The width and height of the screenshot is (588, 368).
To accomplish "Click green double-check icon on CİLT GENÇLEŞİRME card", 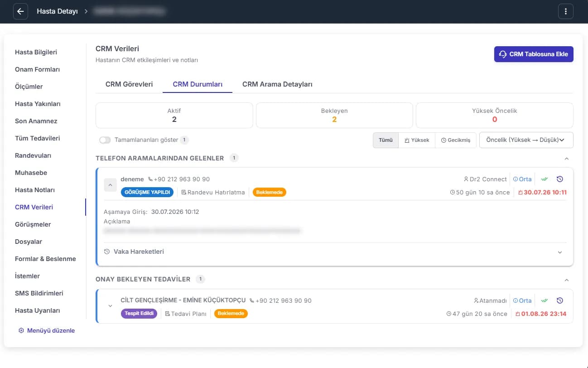I will (545, 300).
